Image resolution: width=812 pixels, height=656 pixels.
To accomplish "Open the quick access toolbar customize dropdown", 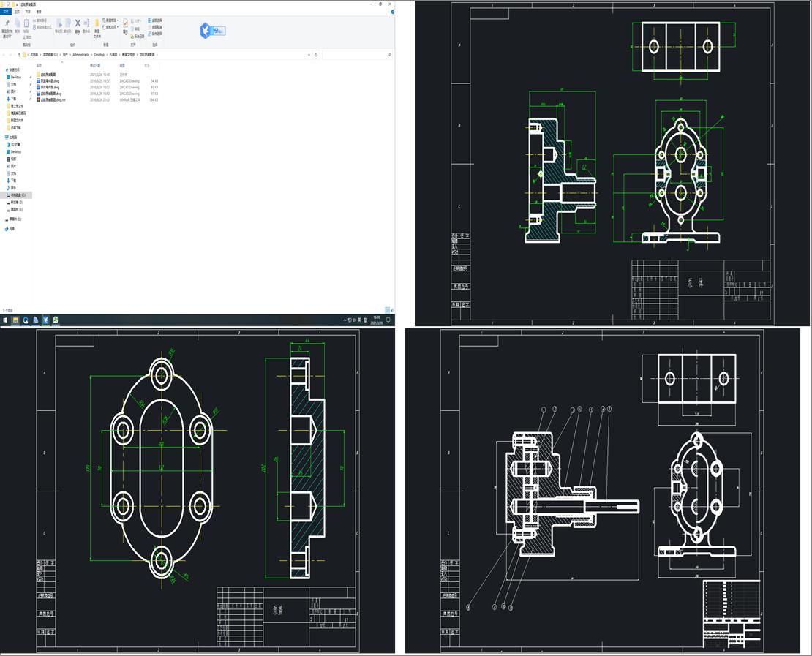I will click(17, 4).
